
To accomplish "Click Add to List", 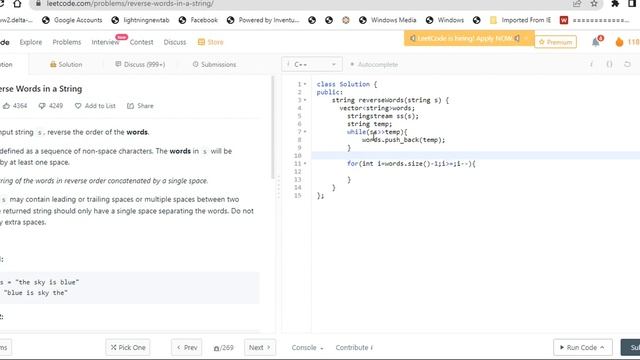I will tap(95, 106).
